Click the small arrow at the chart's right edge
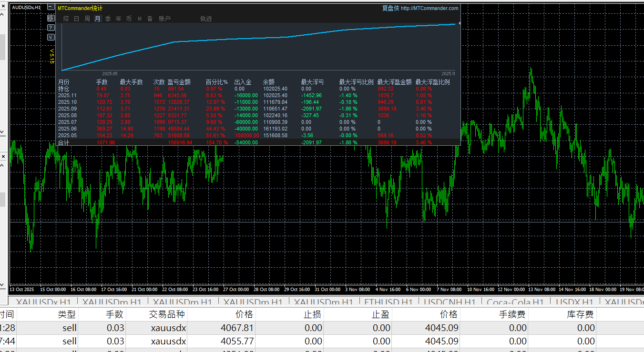Screen dimensions: 644x352 pos(459,23)
